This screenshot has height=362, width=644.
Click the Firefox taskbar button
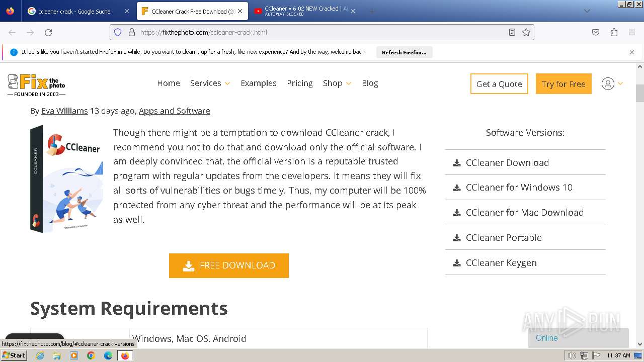click(125, 355)
